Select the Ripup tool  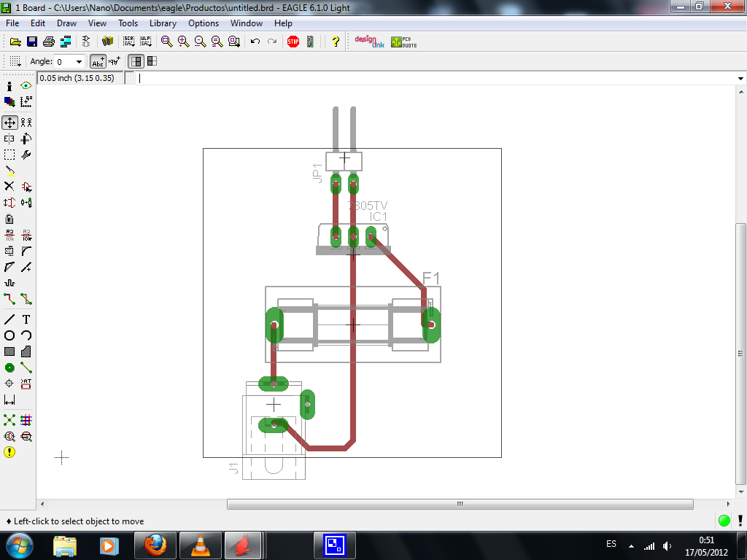(x=26, y=299)
